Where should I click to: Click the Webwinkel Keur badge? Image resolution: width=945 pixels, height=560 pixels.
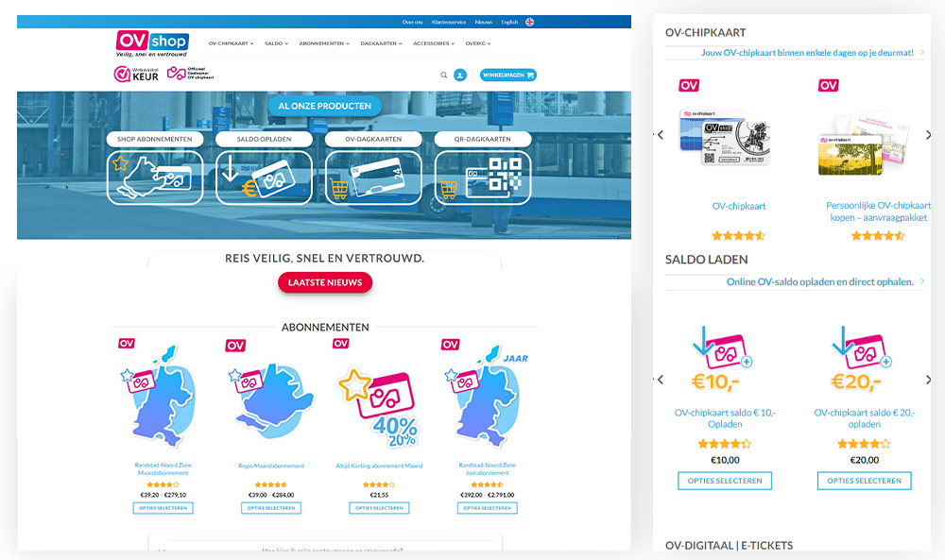pyautogui.click(x=135, y=74)
